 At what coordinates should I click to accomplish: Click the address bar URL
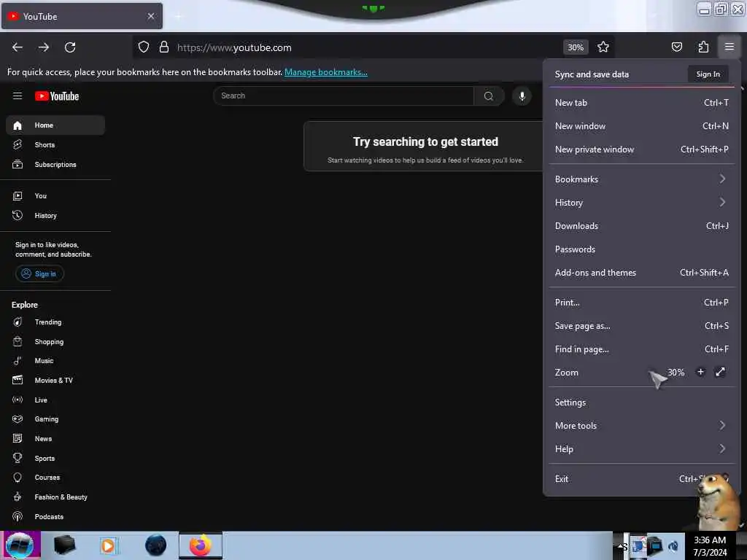click(x=234, y=47)
